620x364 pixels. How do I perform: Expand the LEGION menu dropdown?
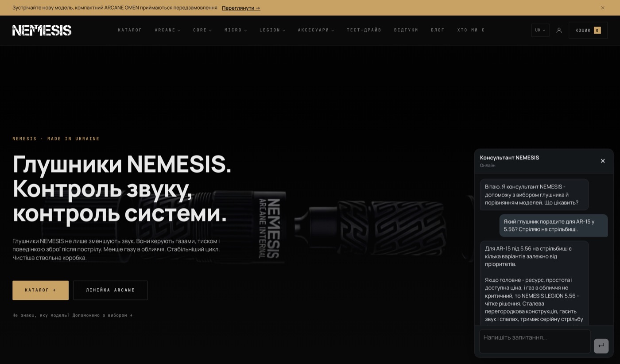click(x=272, y=30)
